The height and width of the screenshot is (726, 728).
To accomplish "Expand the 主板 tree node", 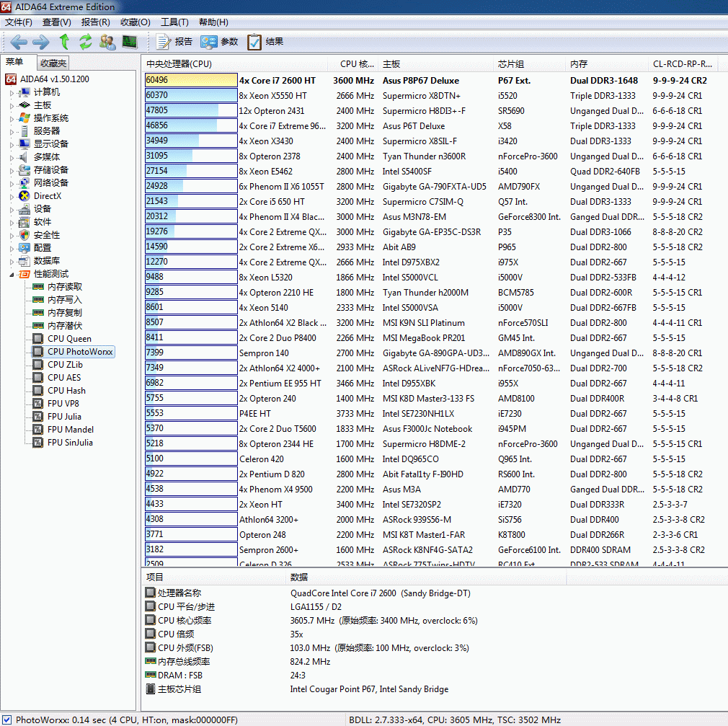I will [x=12, y=106].
